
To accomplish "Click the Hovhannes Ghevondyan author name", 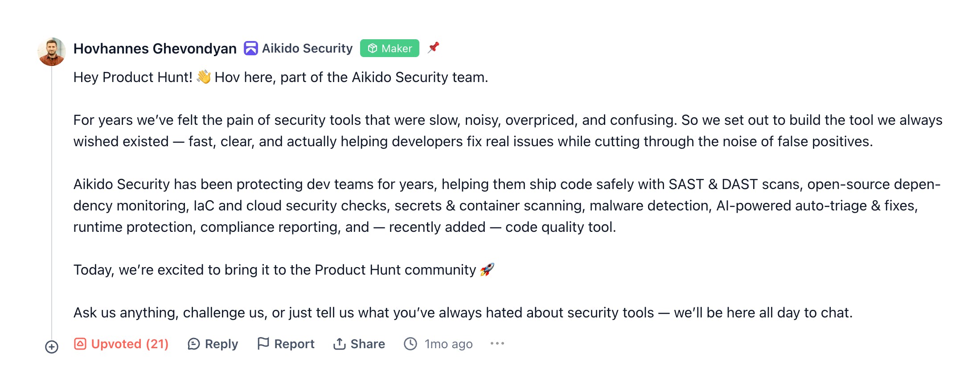I will pyautogui.click(x=155, y=48).
